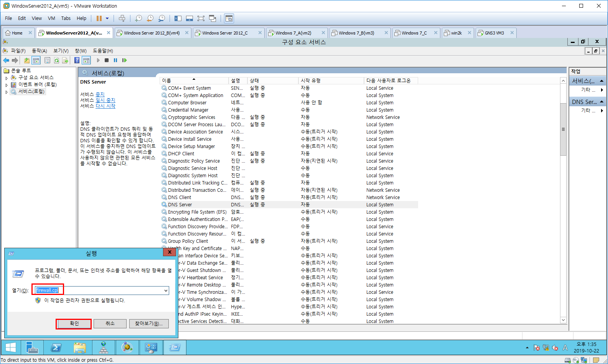Select the Computer Browser service row

pyautogui.click(x=289, y=103)
